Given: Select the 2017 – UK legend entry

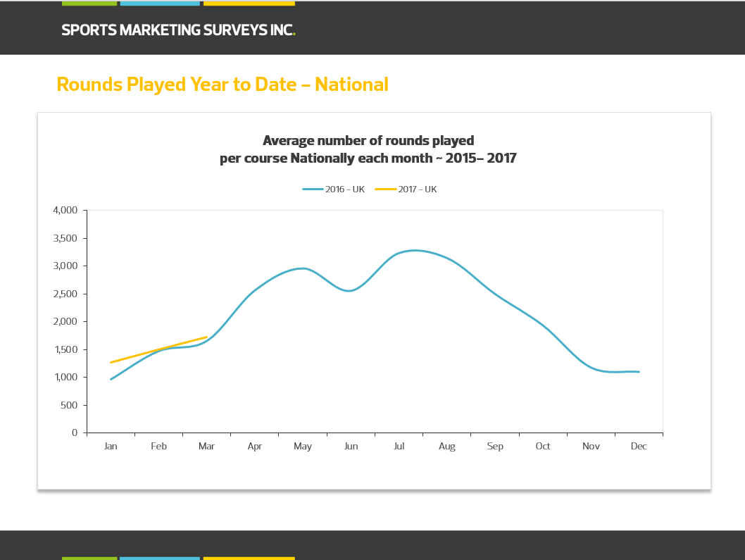Looking at the screenshot, I should click(x=406, y=189).
